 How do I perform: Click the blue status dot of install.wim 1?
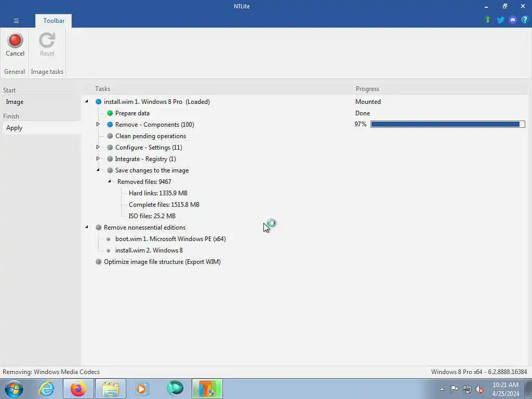coord(98,102)
